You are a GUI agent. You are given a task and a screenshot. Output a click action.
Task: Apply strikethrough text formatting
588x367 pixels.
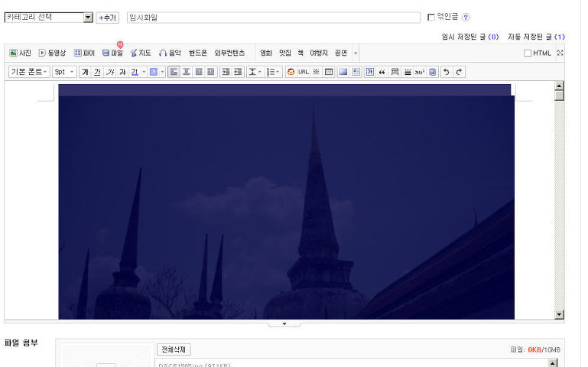122,72
